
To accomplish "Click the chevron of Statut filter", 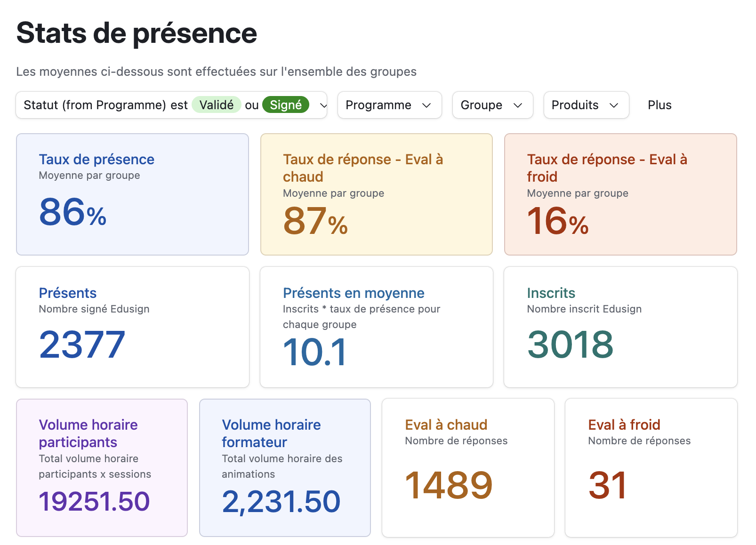I will [323, 105].
